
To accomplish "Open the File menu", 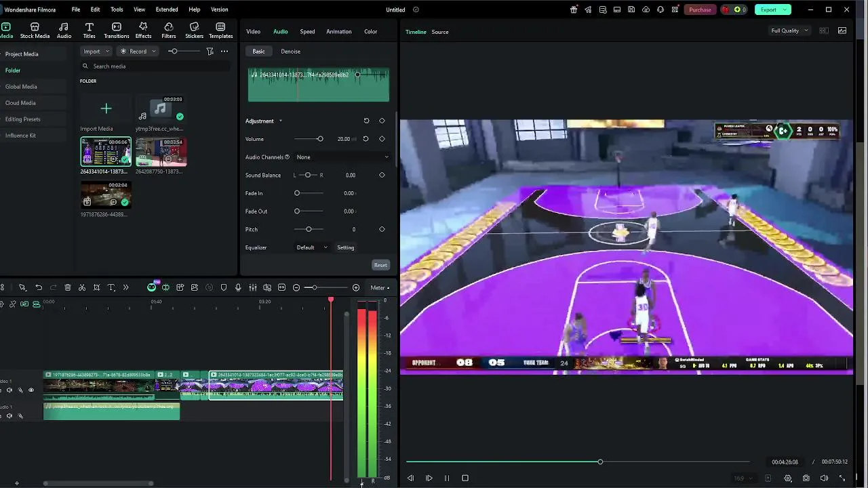I will 76,9.
